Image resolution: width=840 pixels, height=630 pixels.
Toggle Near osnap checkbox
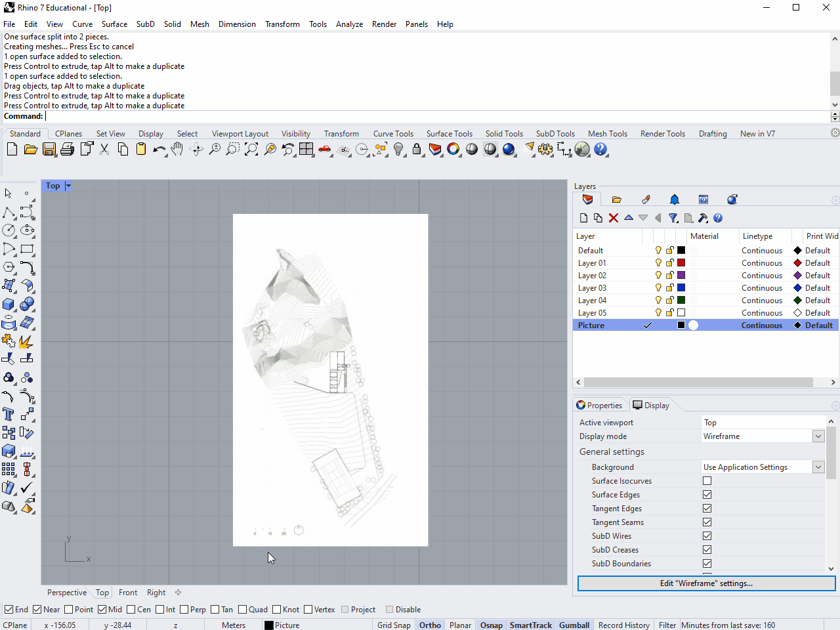(x=37, y=610)
